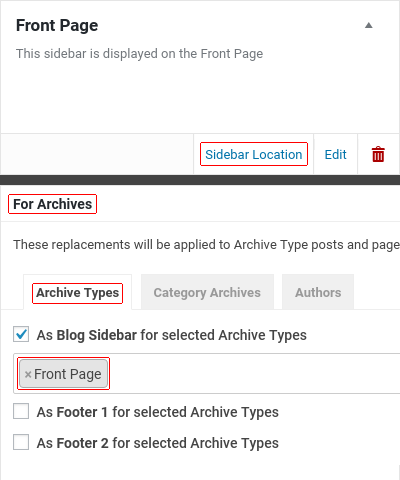Enable the As Footer 1 checkbox
This screenshot has height=480, width=400.
pos(21,411)
